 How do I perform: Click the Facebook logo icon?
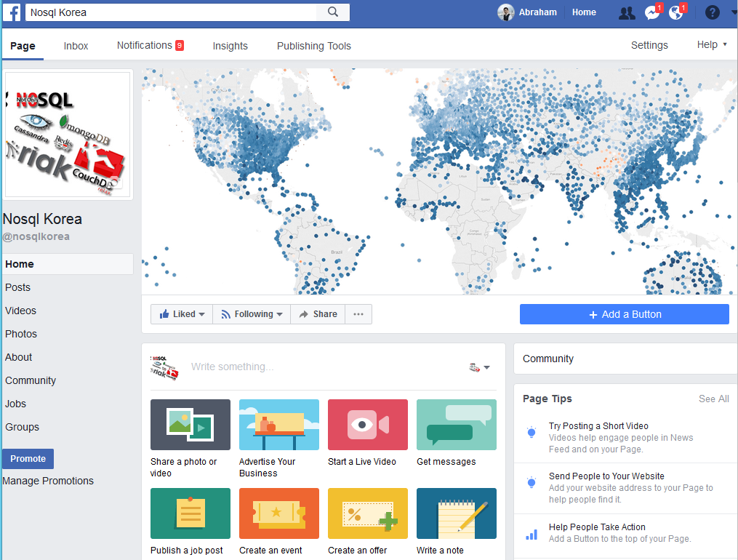tap(12, 12)
